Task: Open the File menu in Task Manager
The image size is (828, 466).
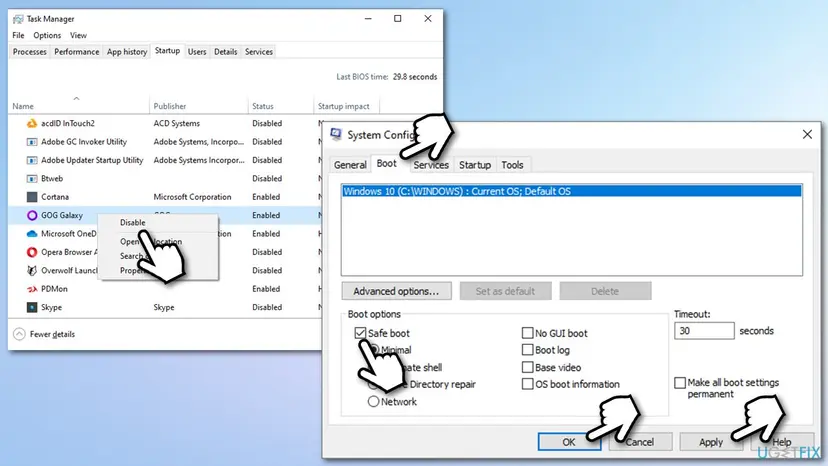Action: coord(18,35)
